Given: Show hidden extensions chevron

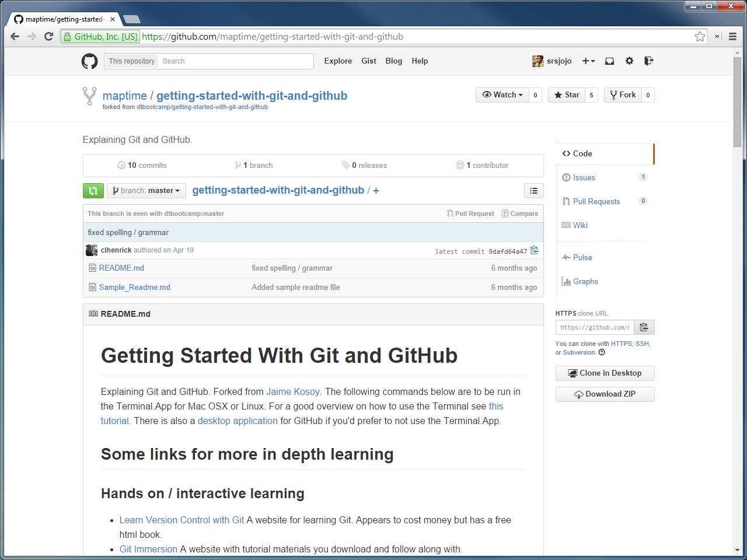Looking at the screenshot, I should click(717, 36).
